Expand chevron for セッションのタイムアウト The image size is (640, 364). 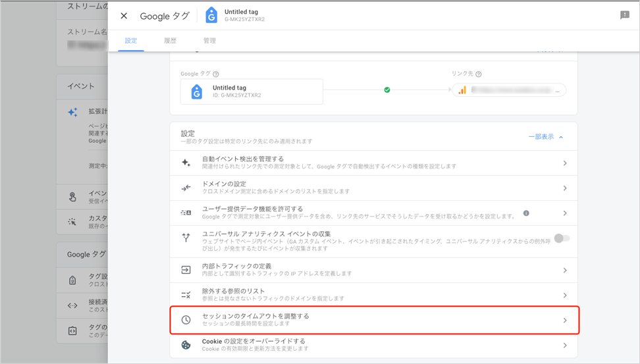pos(565,321)
